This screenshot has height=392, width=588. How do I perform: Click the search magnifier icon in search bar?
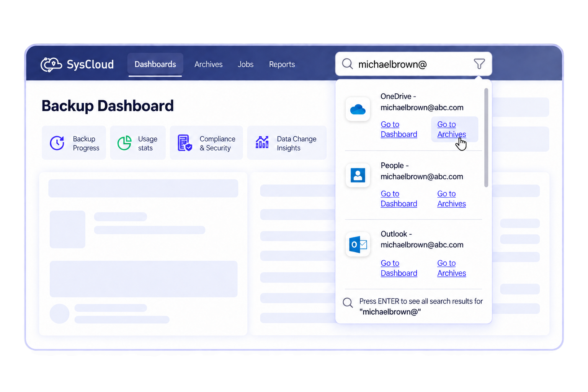[347, 64]
